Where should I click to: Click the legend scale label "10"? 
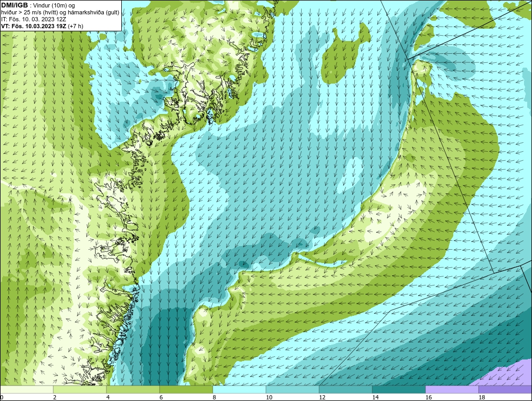point(269,397)
